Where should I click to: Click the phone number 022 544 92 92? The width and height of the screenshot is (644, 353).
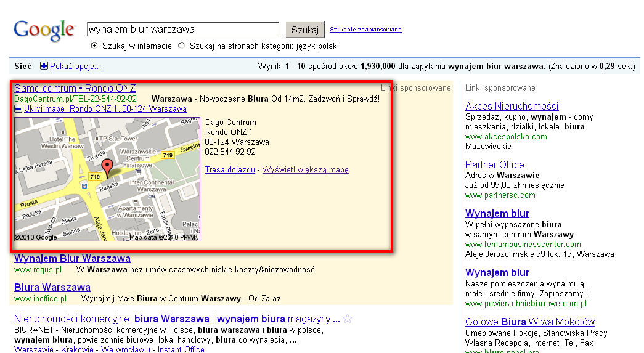[x=230, y=152]
